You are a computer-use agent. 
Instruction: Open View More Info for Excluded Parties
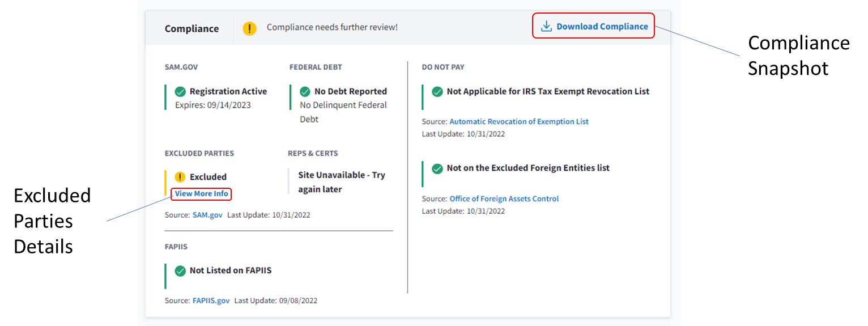click(201, 194)
